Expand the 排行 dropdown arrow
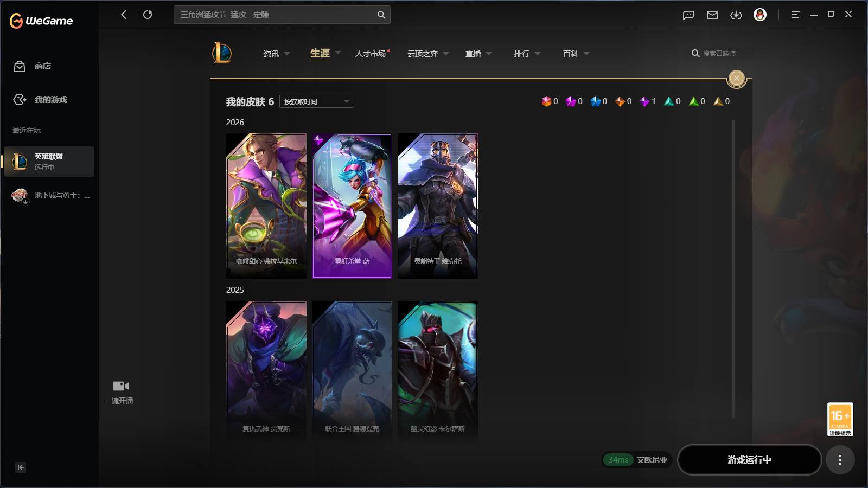The height and width of the screenshot is (488, 868). pos(538,54)
